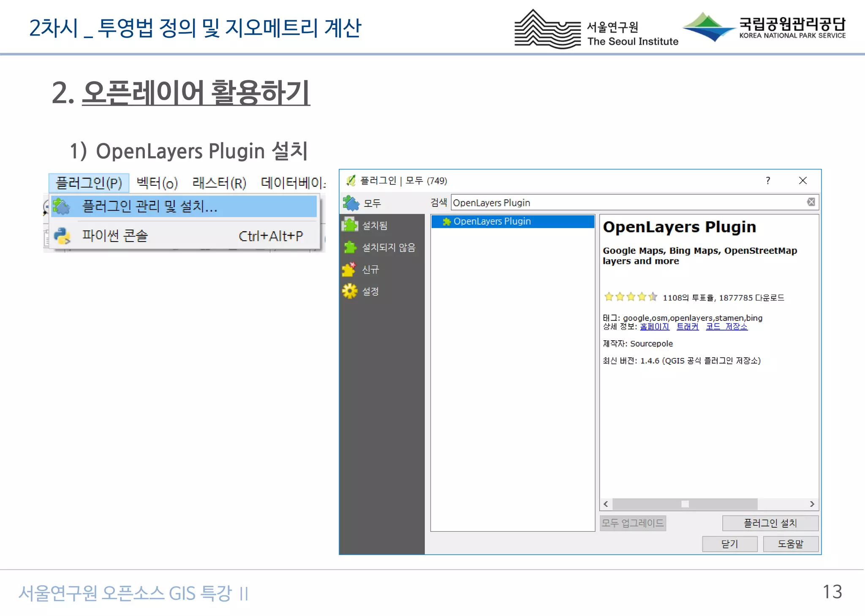Click the Google Maps, Bing Maps description text
The image size is (865, 616).
tap(700, 255)
